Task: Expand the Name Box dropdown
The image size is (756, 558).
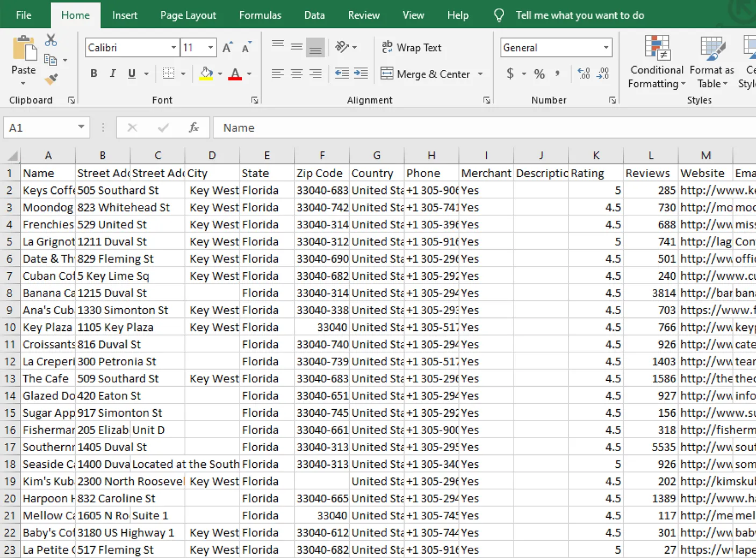Action: click(x=81, y=127)
